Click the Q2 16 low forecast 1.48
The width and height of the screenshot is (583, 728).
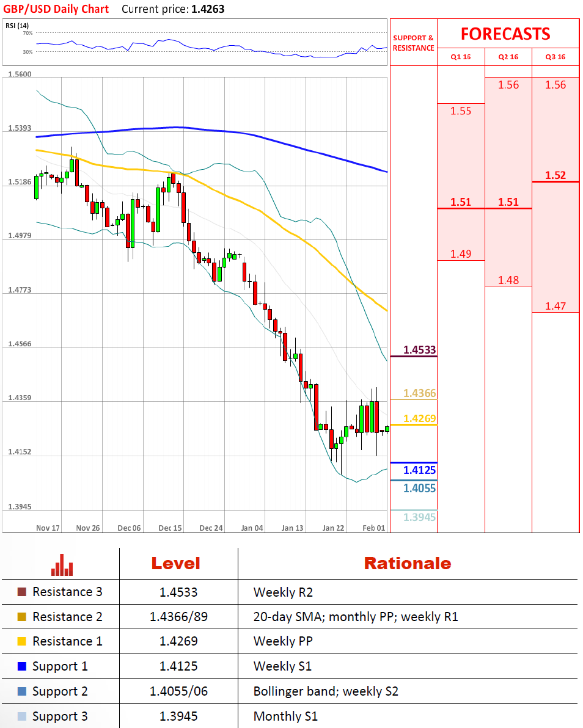pos(508,280)
